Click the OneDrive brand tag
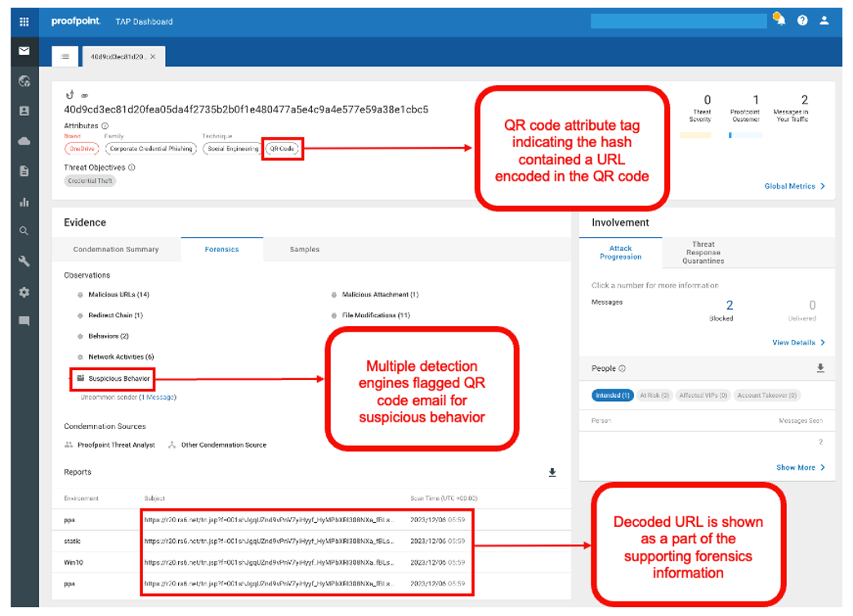Image resolution: width=853 pixels, height=616 pixels. tap(82, 149)
